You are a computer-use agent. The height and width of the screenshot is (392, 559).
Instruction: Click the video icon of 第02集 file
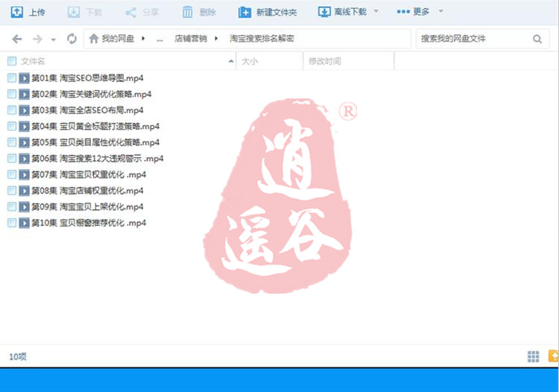point(25,94)
